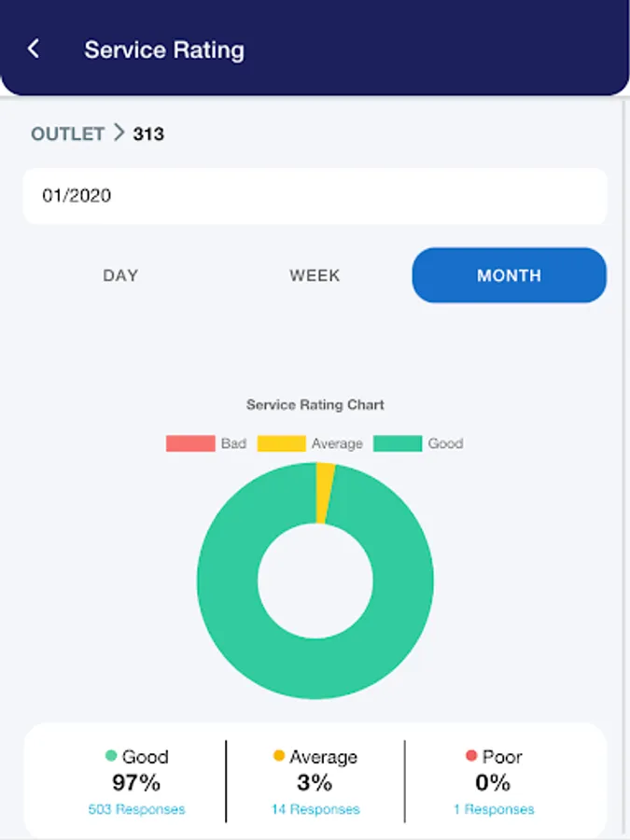Click the OUTLET breadcrumb link

pyautogui.click(x=67, y=133)
